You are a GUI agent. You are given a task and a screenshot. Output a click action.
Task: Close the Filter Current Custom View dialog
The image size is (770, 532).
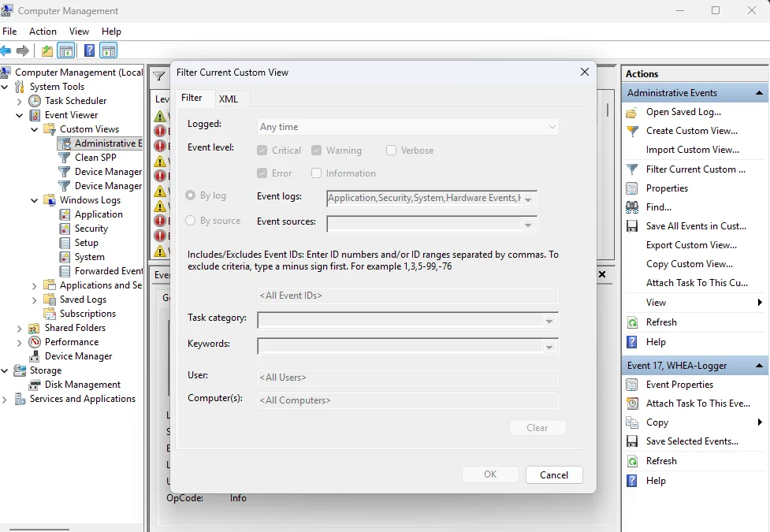584,73
